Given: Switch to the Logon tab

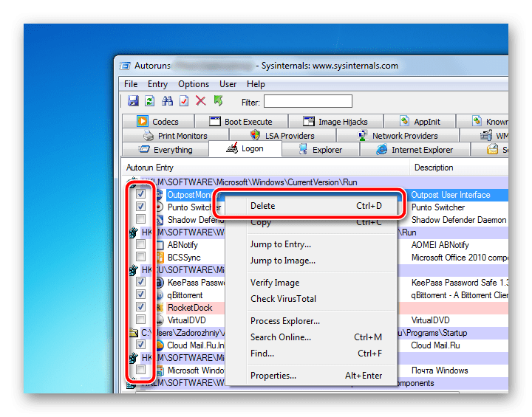Looking at the screenshot, I should click(245, 148).
